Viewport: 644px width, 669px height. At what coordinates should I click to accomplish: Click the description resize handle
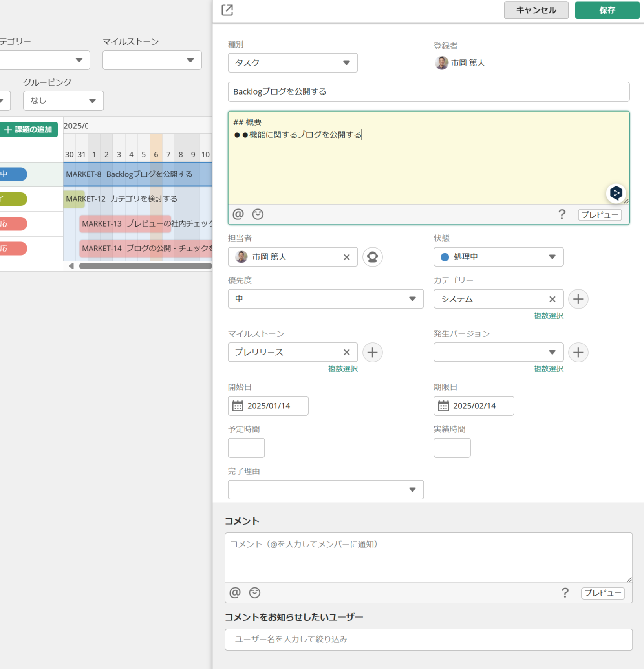[x=626, y=201]
